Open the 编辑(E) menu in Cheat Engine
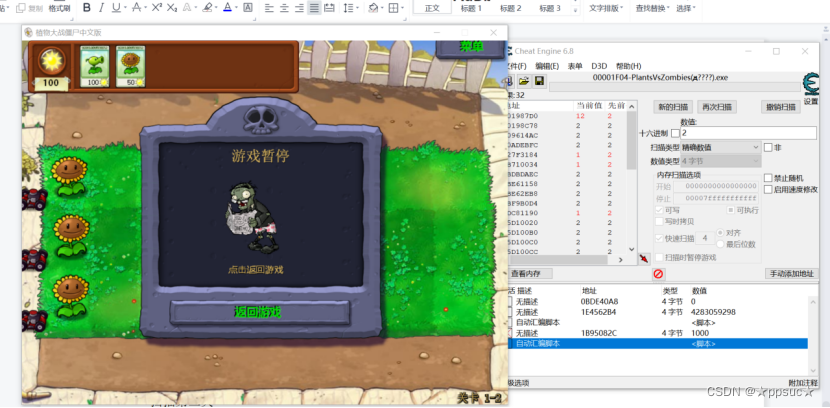This screenshot has height=408, width=830. [547, 66]
